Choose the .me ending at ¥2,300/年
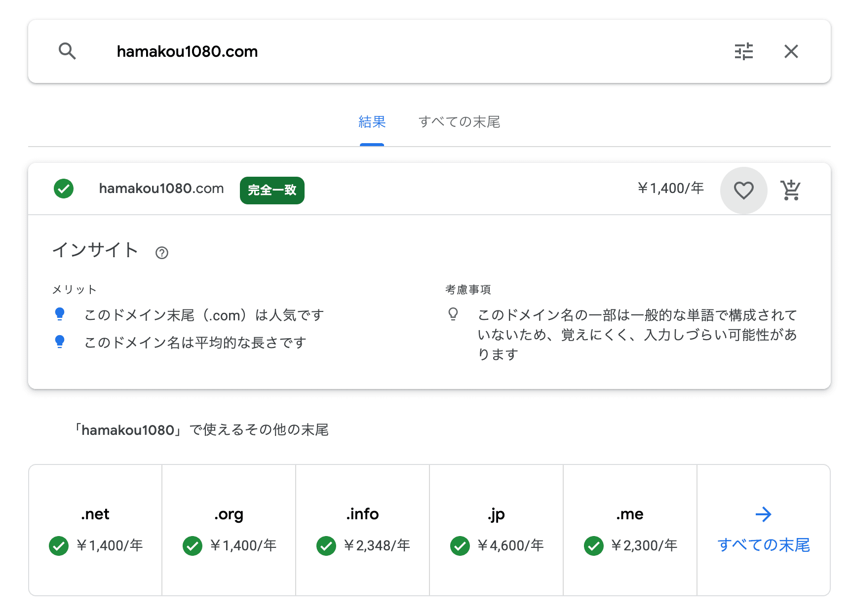 (630, 530)
